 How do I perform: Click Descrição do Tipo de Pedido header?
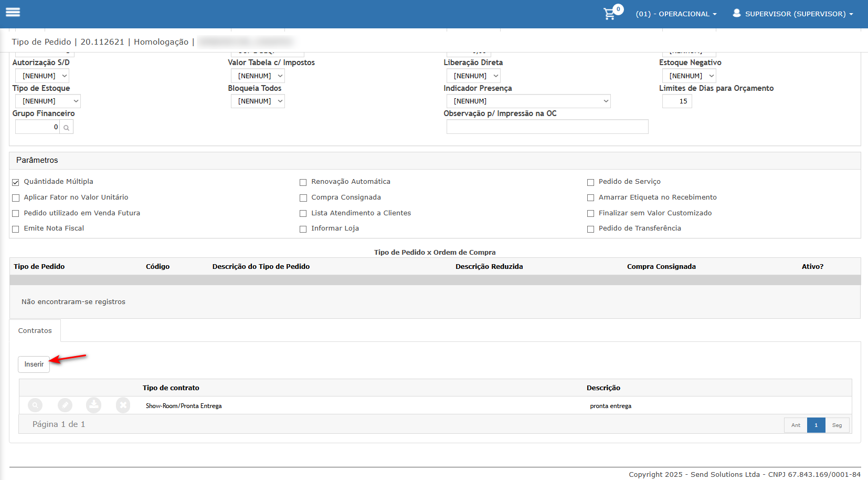(261, 267)
